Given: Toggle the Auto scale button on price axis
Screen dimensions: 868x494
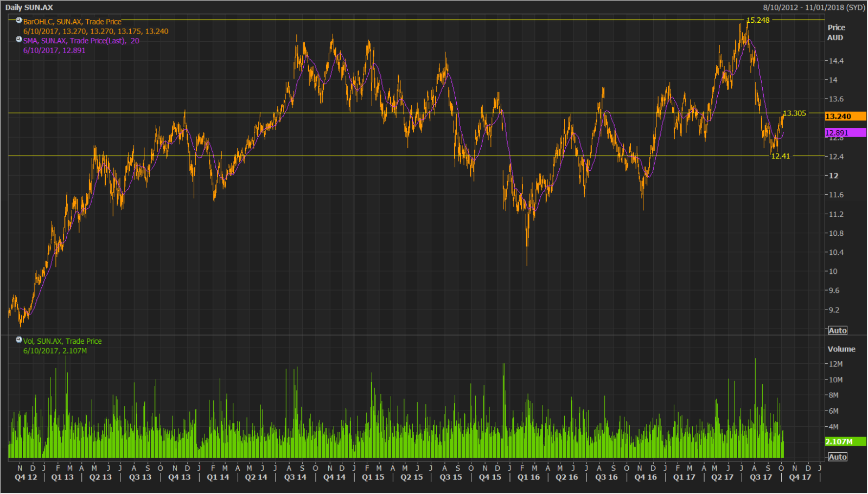Looking at the screenshot, I should pyautogui.click(x=838, y=331).
